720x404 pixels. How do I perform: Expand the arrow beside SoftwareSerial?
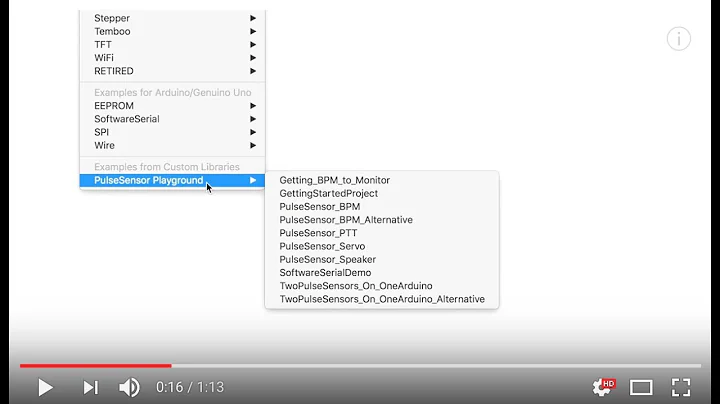(x=253, y=119)
